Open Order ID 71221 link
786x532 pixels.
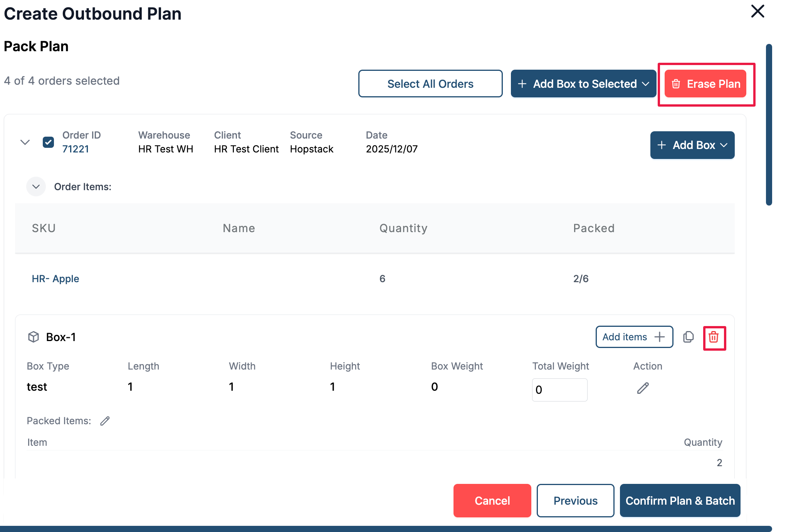pyautogui.click(x=76, y=149)
